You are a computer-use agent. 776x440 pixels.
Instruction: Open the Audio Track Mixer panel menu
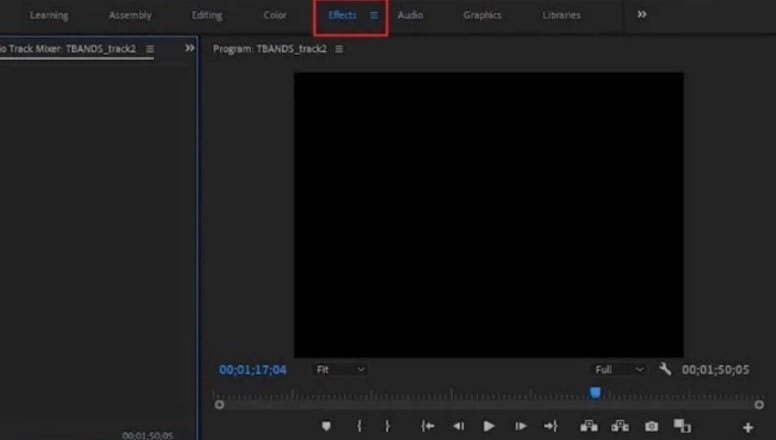150,49
